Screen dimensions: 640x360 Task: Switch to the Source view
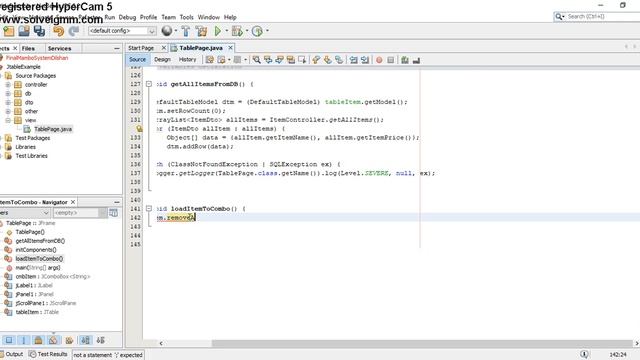[137, 60]
